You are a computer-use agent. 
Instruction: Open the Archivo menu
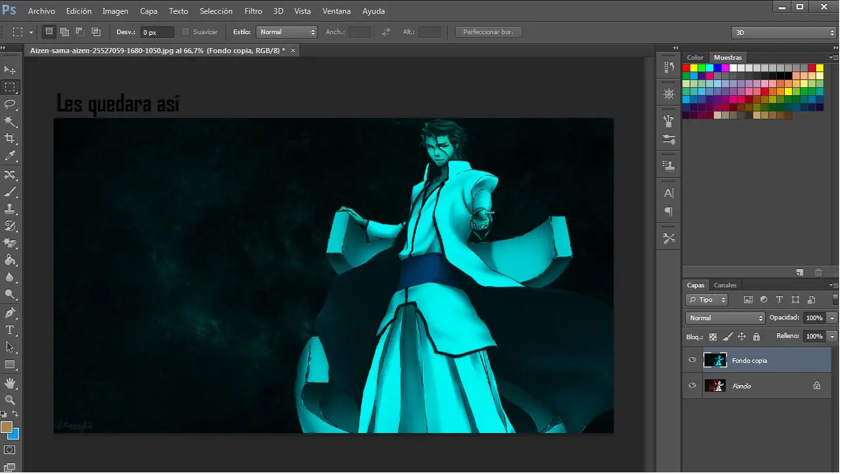[x=41, y=11]
